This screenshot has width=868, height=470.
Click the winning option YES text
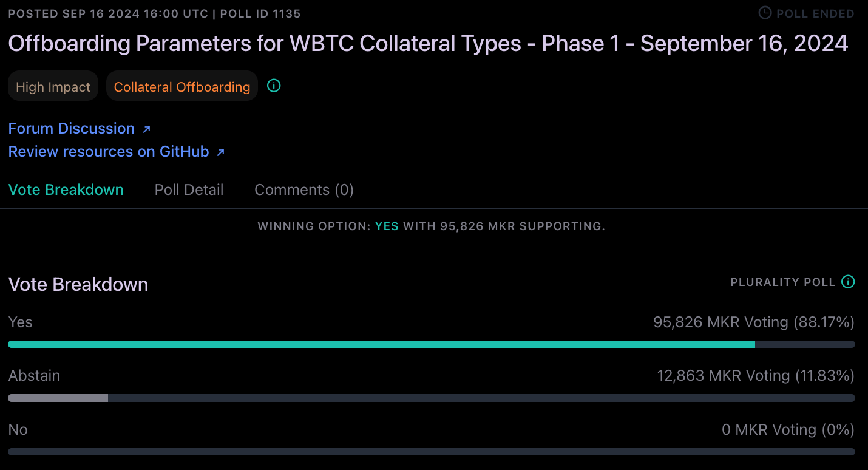tap(387, 226)
